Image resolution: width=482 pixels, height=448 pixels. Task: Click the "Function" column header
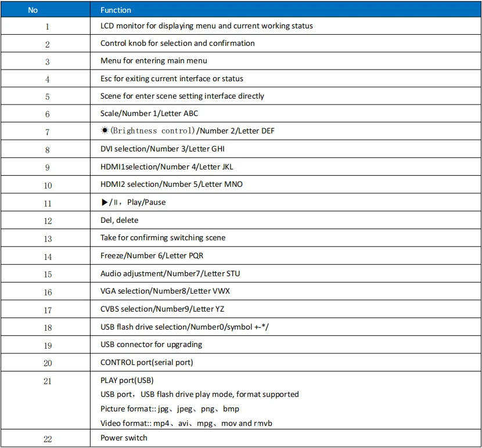(116, 10)
